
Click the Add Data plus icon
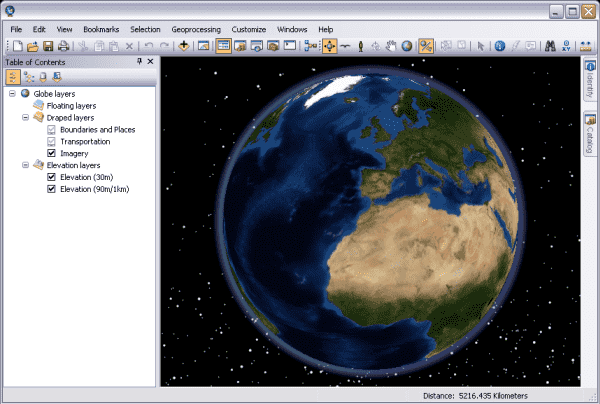184,46
